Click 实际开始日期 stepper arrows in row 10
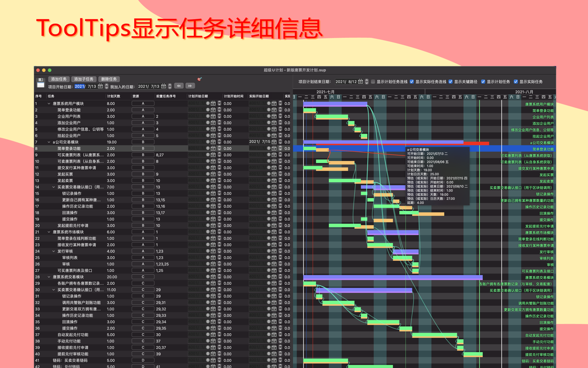 (x=280, y=161)
